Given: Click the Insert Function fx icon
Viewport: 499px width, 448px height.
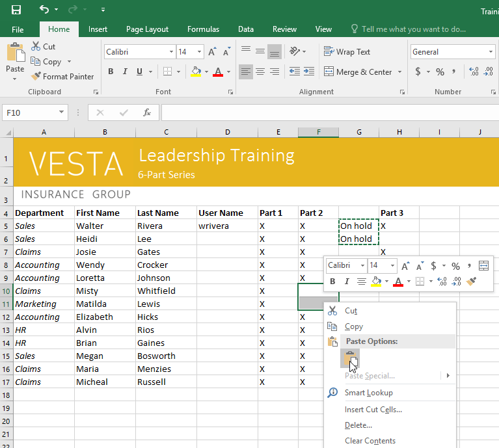Looking at the screenshot, I should [147, 112].
